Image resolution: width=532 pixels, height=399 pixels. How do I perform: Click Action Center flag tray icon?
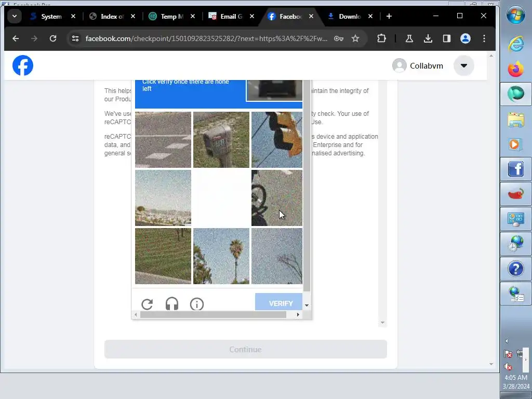[x=508, y=354]
